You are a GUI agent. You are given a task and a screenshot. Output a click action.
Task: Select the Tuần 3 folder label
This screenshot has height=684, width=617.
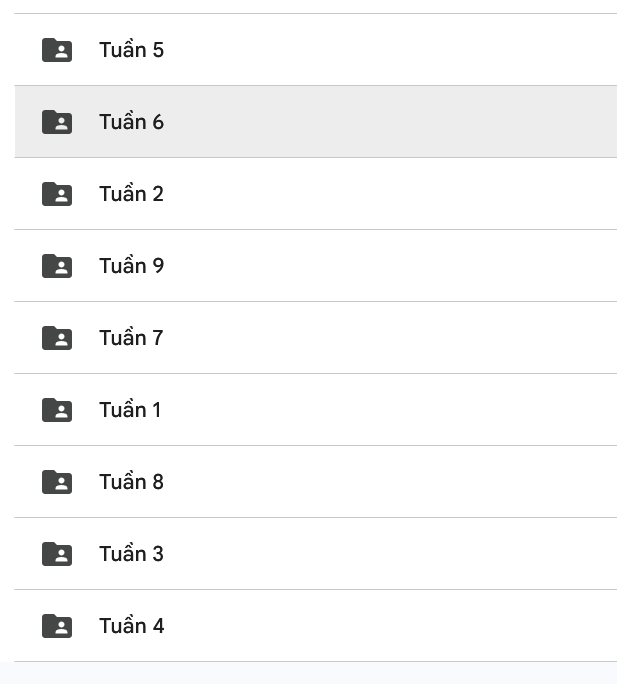(131, 554)
